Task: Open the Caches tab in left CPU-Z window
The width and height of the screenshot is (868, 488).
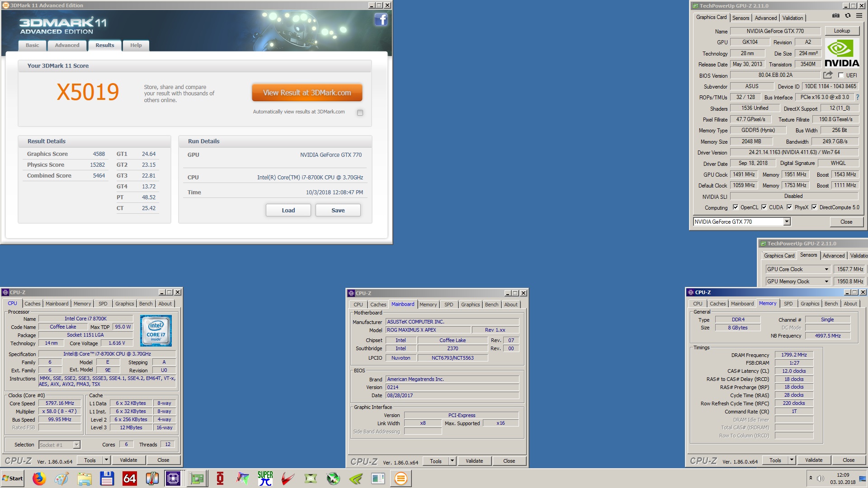Action: 32,304
